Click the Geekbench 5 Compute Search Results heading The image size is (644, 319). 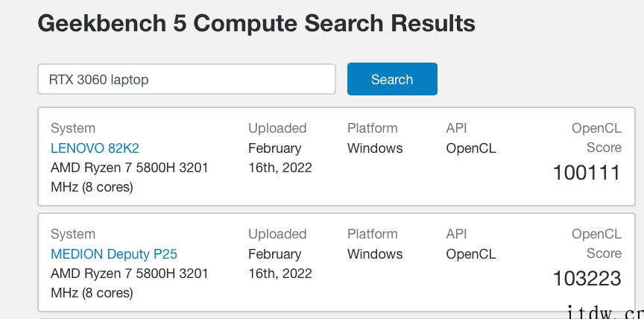coord(256,23)
